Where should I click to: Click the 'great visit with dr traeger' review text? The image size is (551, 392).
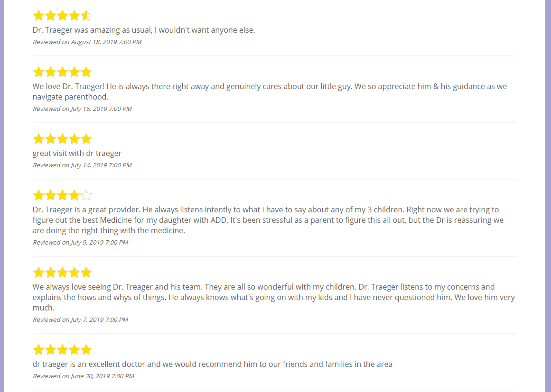click(x=77, y=154)
